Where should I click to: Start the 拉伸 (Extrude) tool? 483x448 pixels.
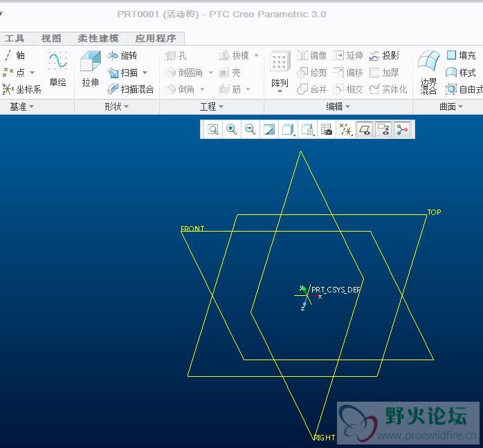(x=90, y=69)
